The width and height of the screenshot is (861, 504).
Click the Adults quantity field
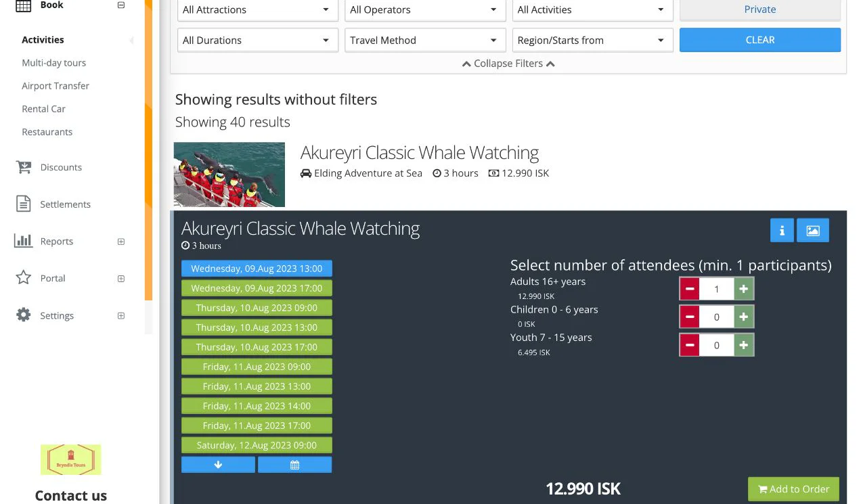(x=717, y=289)
